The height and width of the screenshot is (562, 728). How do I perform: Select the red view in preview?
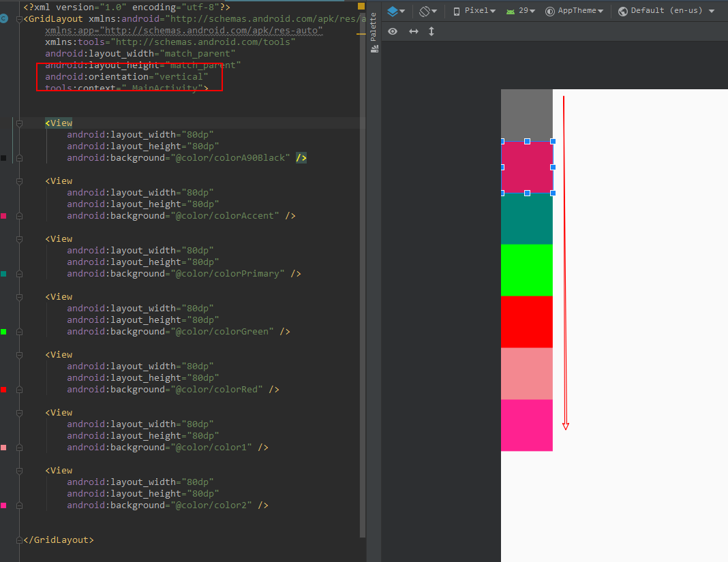[526, 322]
